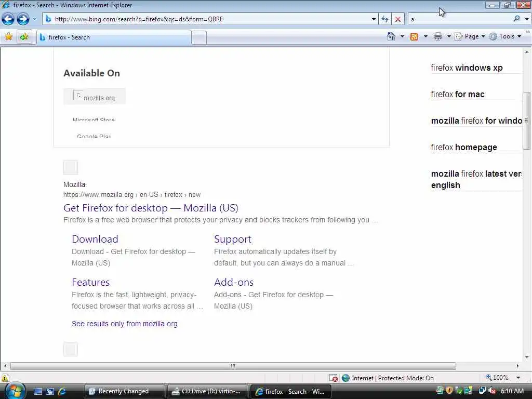This screenshot has height=399, width=532.
Task: Stop loading with the red X button
Action: [398, 19]
